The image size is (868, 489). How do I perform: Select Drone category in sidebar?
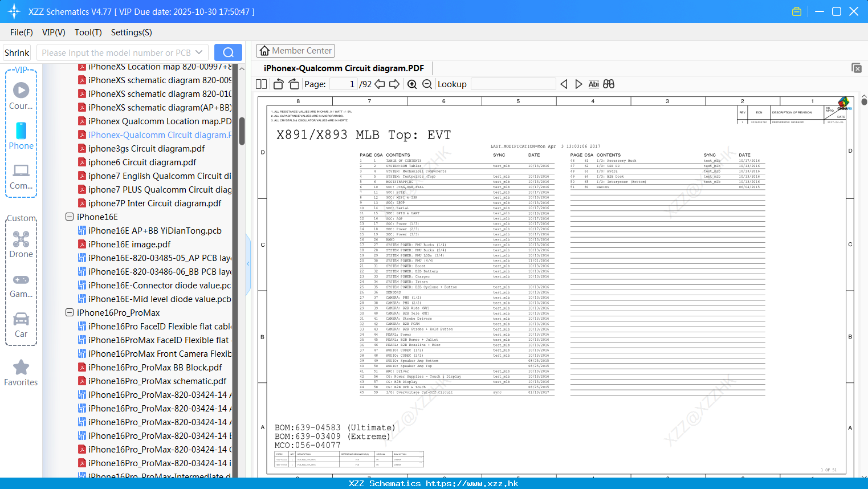pos(21,244)
